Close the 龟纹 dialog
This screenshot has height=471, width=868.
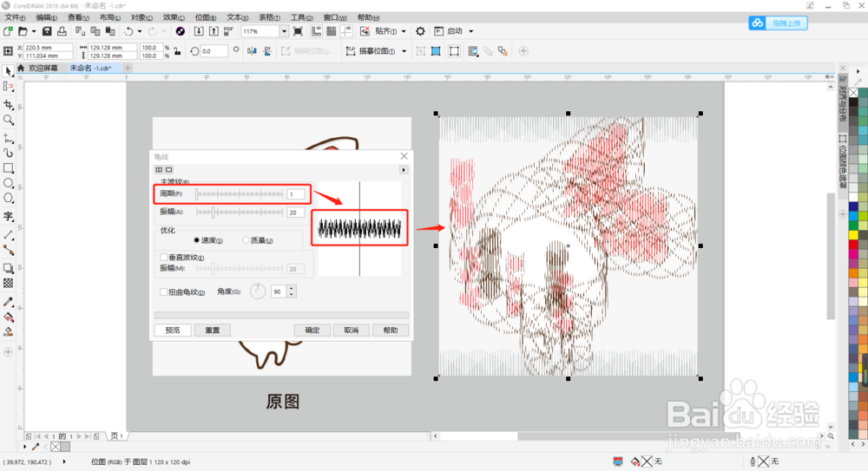point(404,156)
